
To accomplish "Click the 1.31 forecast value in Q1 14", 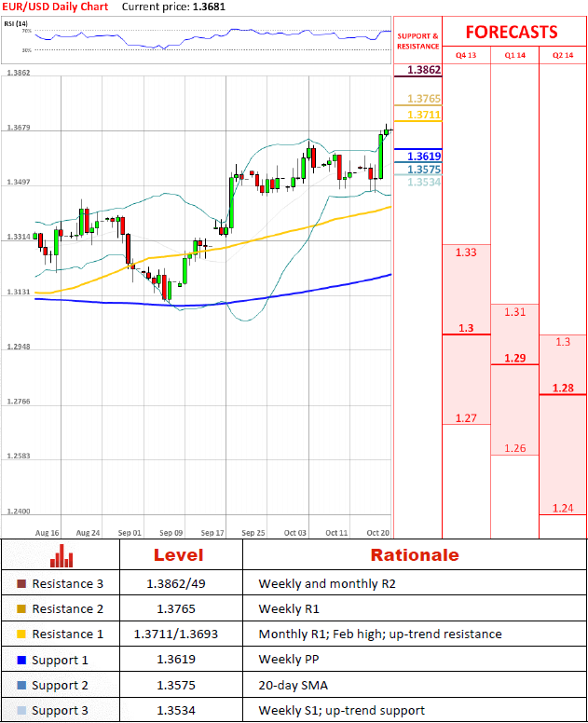I will (514, 312).
